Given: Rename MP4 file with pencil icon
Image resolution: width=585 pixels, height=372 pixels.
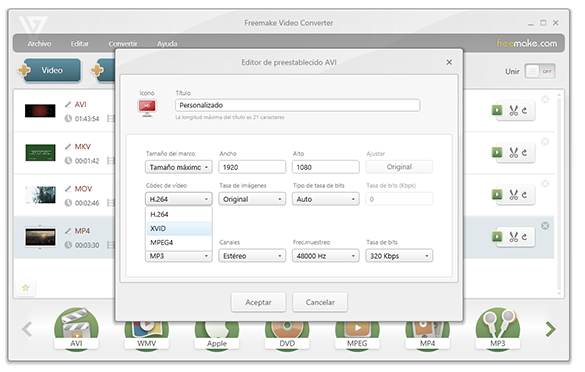Looking at the screenshot, I should (68, 231).
